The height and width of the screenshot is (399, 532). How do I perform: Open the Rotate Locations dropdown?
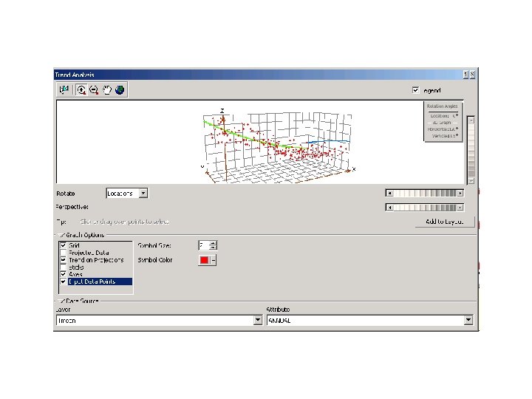[143, 193]
